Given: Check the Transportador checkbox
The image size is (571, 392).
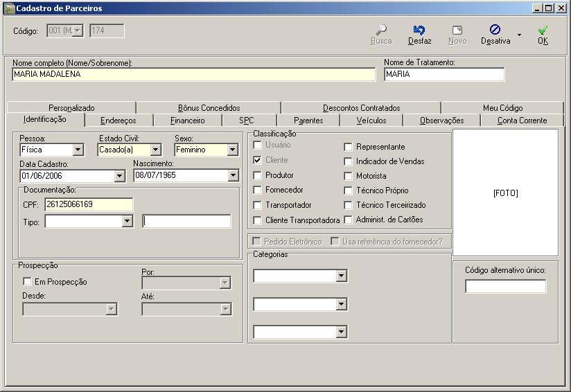Looking at the screenshot, I should [257, 205].
